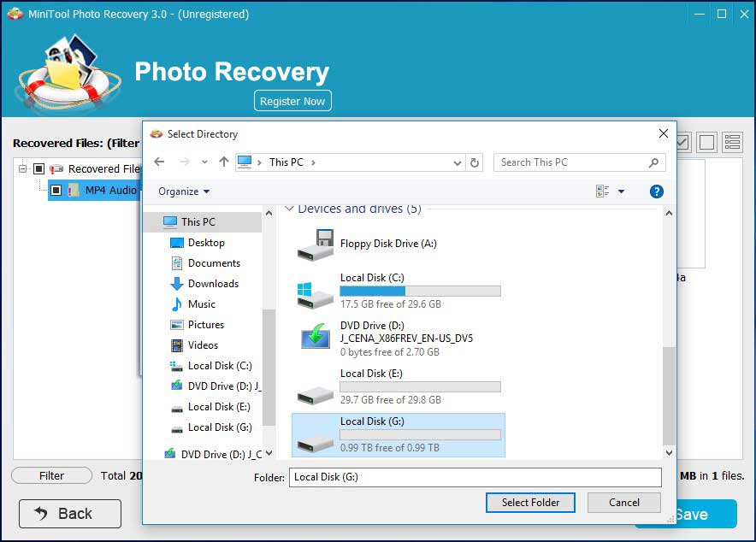
Task: Select Desktop in navigation pane
Action: coord(206,243)
